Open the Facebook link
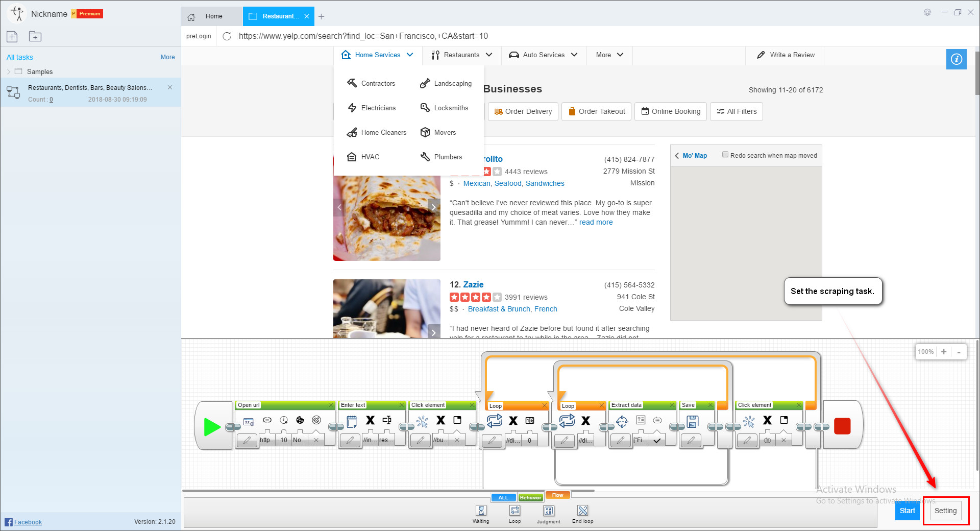The height and width of the screenshot is (531, 980). click(28, 522)
